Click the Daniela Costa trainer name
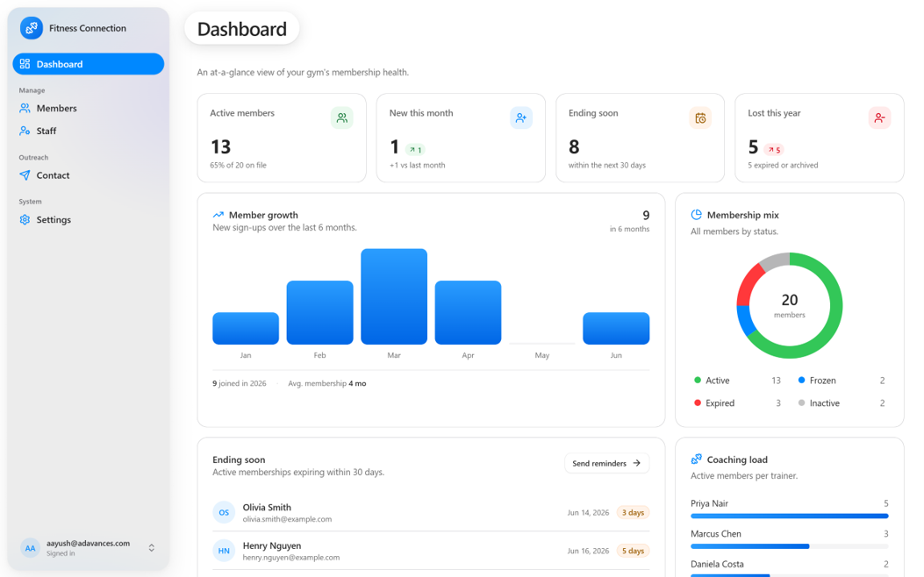This screenshot has height=577, width=924. click(718, 564)
